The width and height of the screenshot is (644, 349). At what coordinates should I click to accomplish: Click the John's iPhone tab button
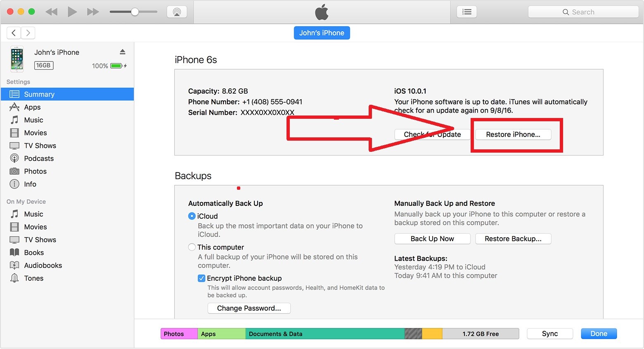[322, 33]
